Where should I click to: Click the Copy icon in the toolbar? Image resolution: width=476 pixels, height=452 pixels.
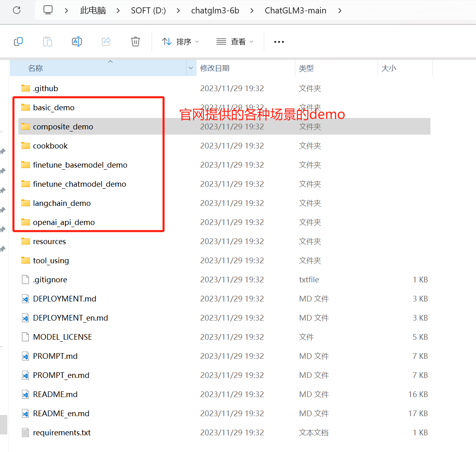point(19,41)
